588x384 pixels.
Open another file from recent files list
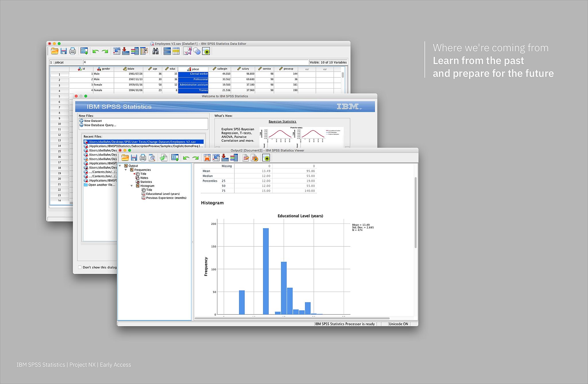click(102, 185)
